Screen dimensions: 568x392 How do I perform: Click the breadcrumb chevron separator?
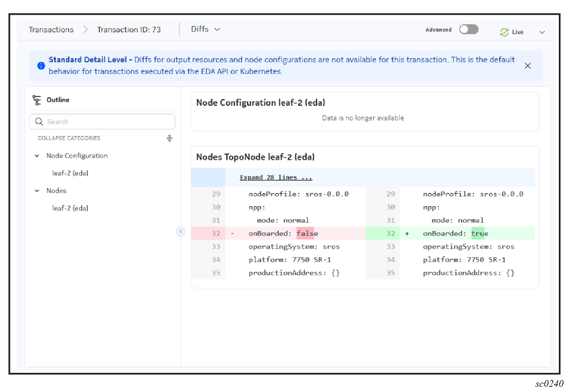[x=85, y=30]
